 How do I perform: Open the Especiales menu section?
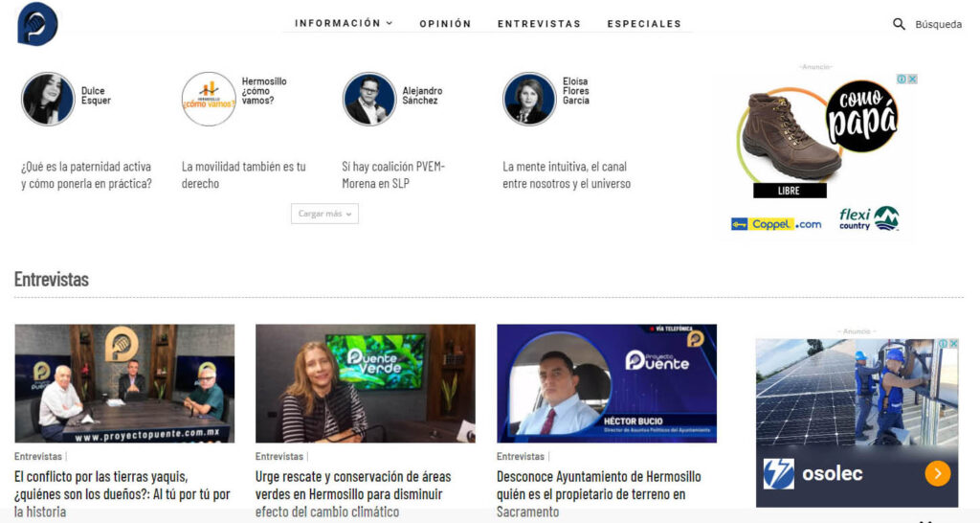pos(644,24)
